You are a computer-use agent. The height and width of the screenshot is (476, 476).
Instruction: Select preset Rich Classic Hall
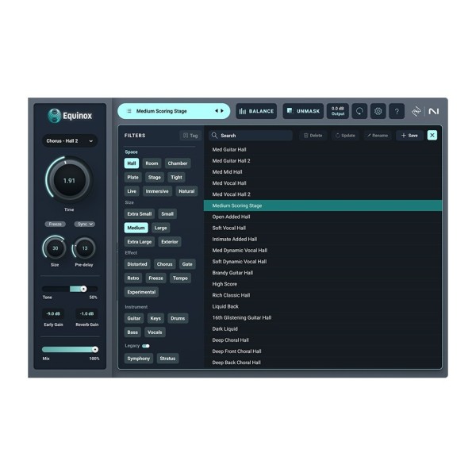(x=323, y=295)
